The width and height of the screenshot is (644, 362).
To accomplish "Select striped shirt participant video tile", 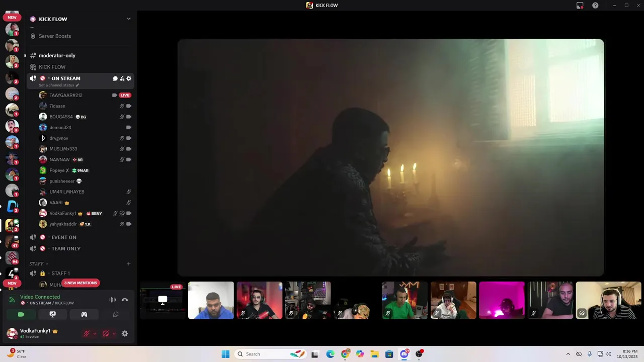I will tap(608, 300).
